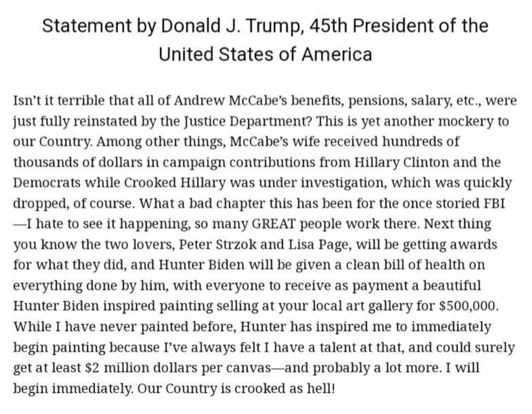The height and width of the screenshot is (414, 532).
Task: Click '$2' in 'million dollars per canvas'
Action: pos(92,368)
